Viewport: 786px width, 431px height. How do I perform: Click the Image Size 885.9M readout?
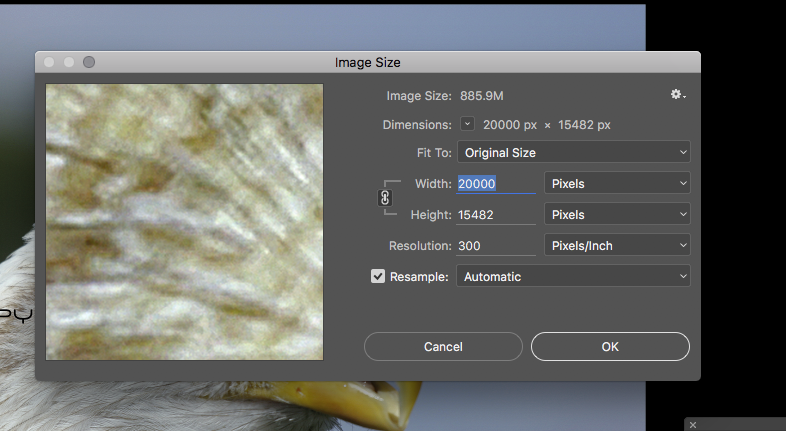click(x=481, y=96)
